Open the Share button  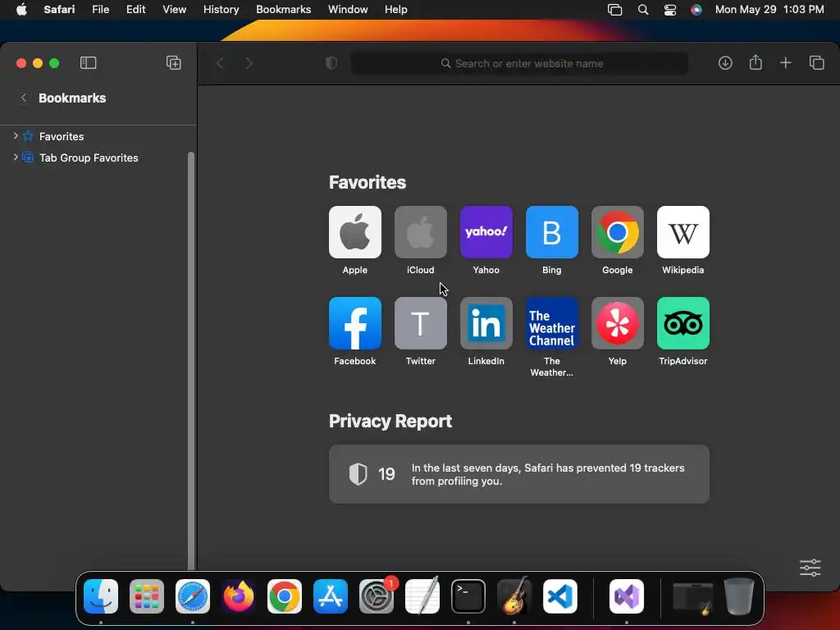click(756, 62)
